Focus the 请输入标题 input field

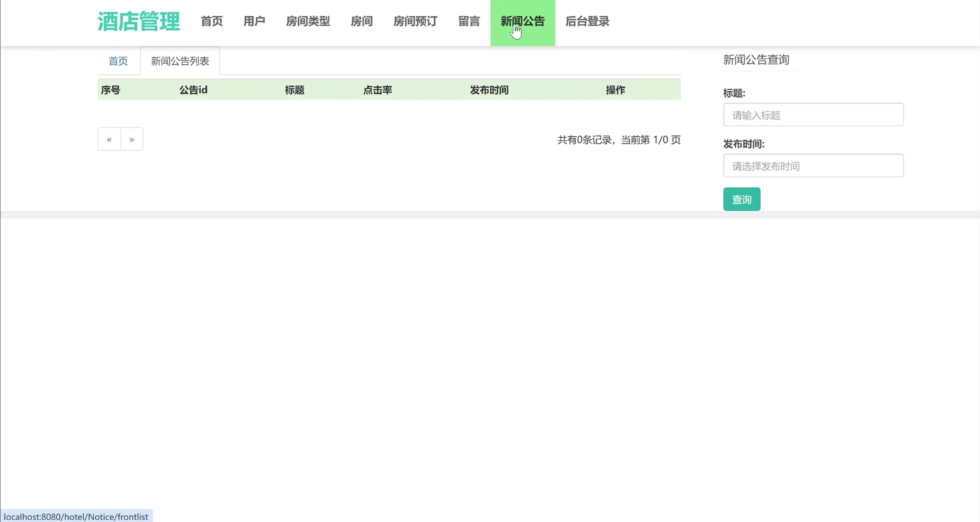click(x=813, y=115)
